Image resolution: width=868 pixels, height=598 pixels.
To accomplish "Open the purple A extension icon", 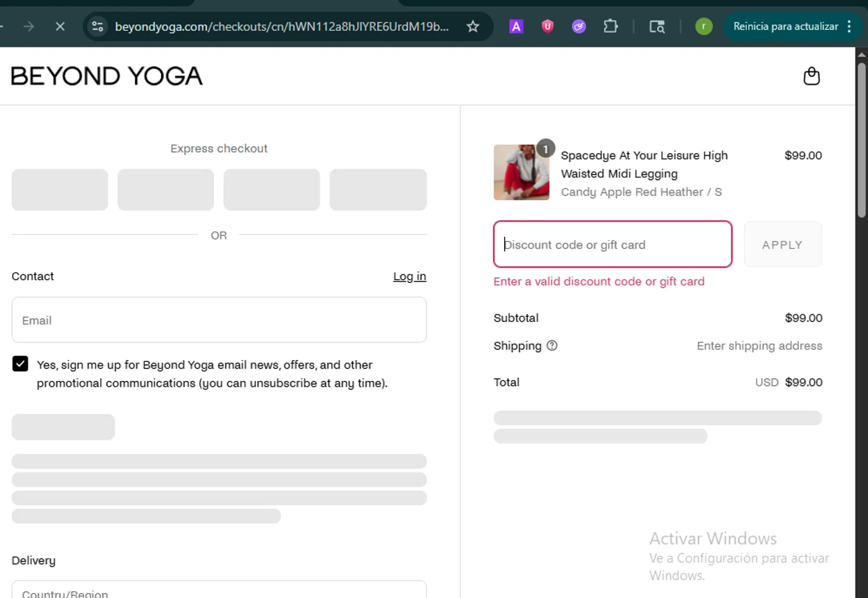I will pyautogui.click(x=516, y=26).
